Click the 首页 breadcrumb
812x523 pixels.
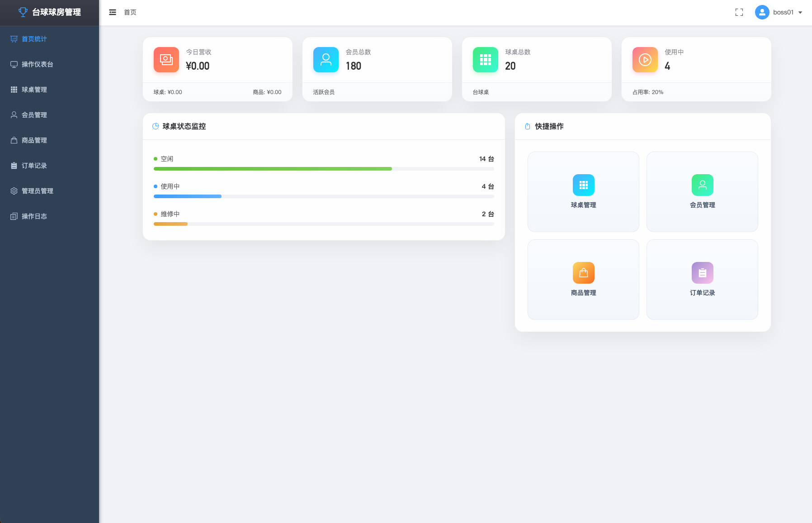[130, 12]
